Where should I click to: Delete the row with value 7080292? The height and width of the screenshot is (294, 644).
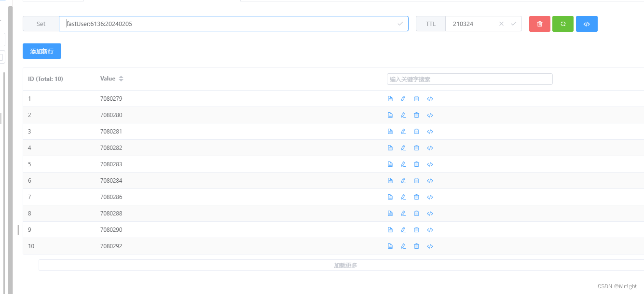(x=416, y=246)
